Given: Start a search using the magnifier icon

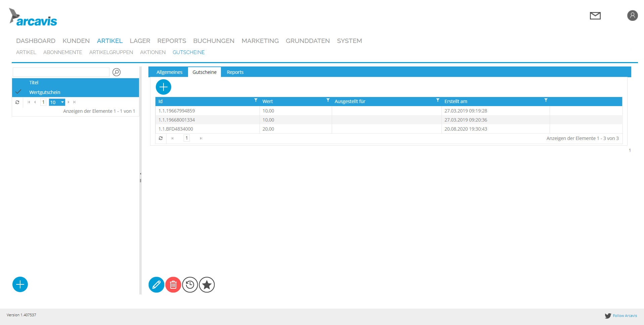Looking at the screenshot, I should click(x=116, y=72).
